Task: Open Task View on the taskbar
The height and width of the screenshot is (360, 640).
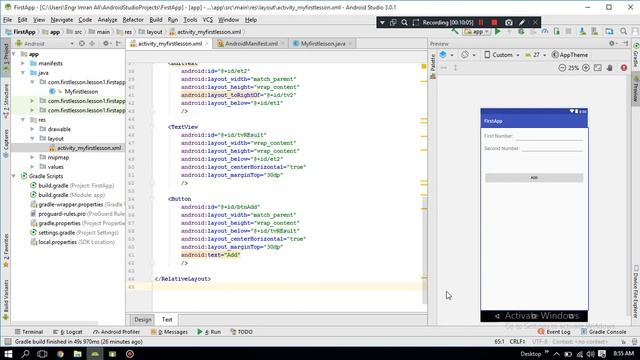Action: [42, 354]
